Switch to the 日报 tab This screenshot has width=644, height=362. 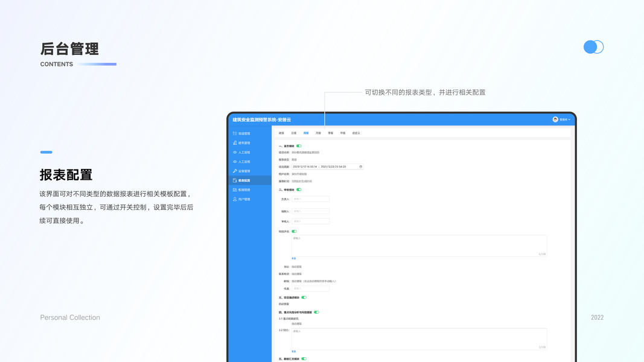(x=294, y=133)
